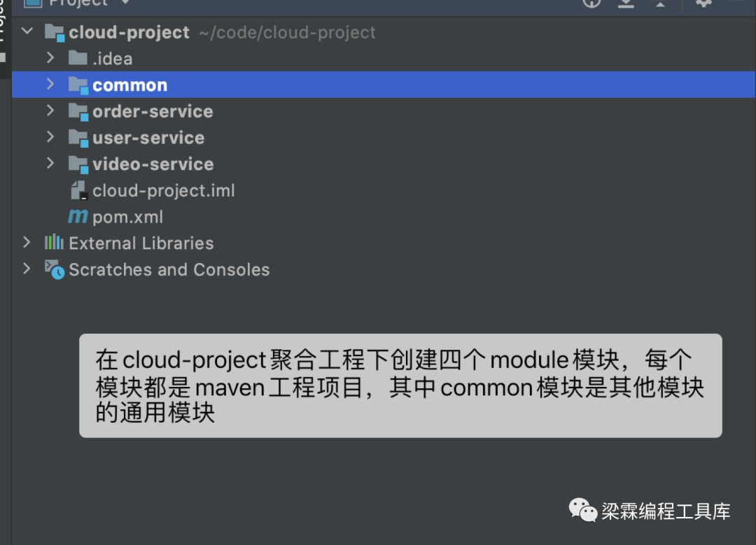756x545 pixels.
Task: Open the Project panel settings gear
Action: click(703, 2)
